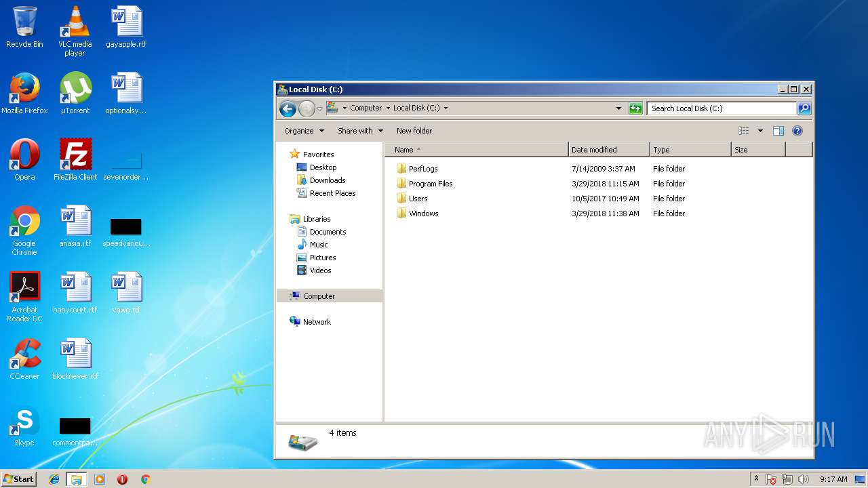Open CCleaner desktop shortcut
Viewport: 868px width, 488px height.
pos(24,359)
